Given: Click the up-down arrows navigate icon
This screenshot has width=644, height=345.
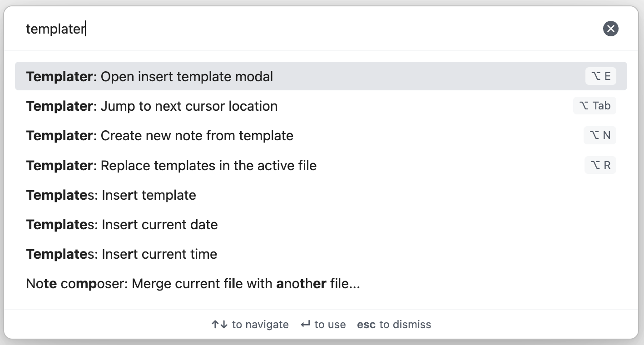Looking at the screenshot, I should (x=220, y=325).
